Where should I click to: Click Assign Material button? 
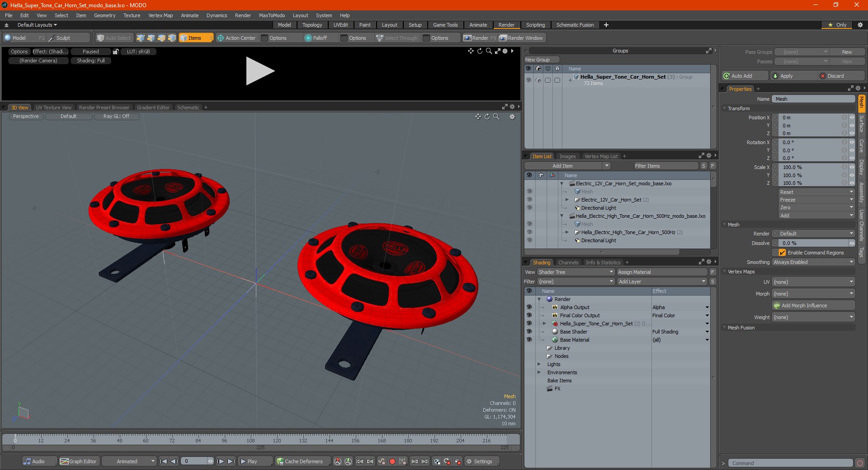[662, 272]
